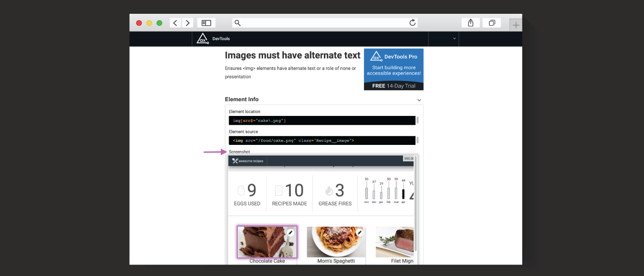This screenshot has width=644, height=276.
Task: Click the egg icon beside Eggs Used
Action: pyautogui.click(x=241, y=190)
